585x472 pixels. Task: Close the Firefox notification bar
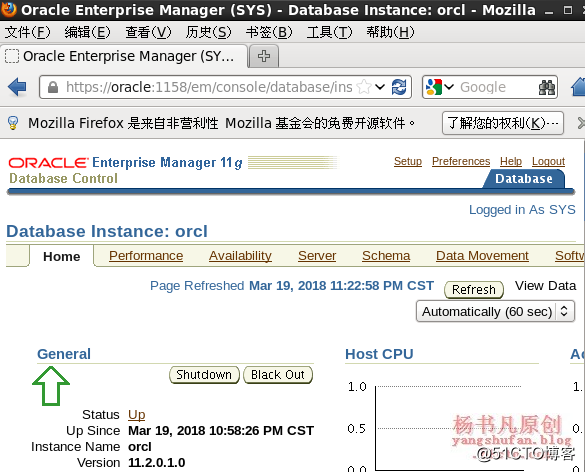click(581, 123)
